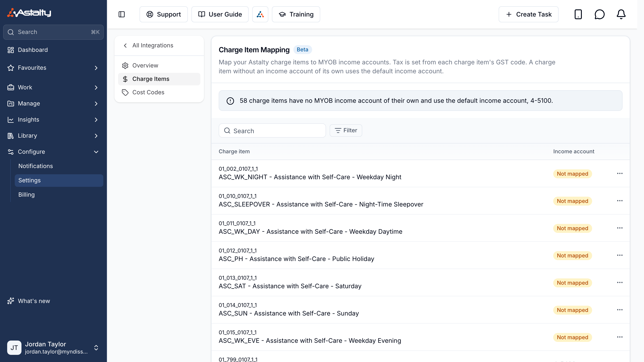
Task: Click the info icon in default account notice
Action: click(x=230, y=101)
